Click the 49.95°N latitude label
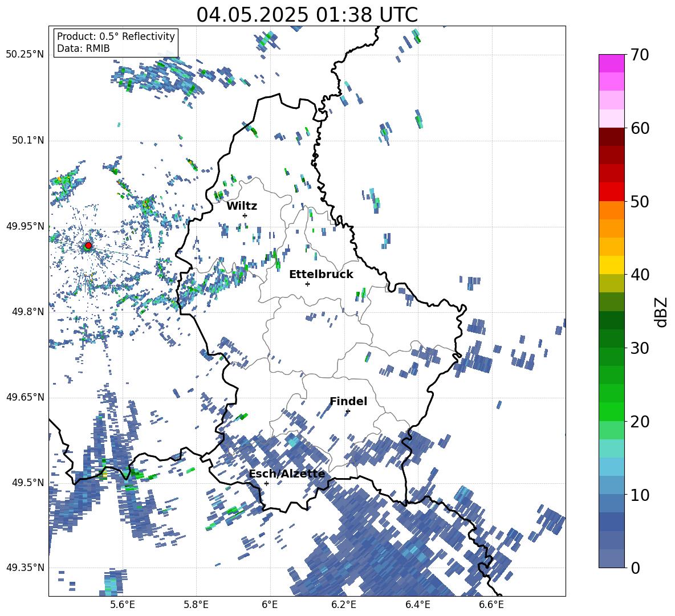Screen dimensions: 675x616 [x=25, y=226]
